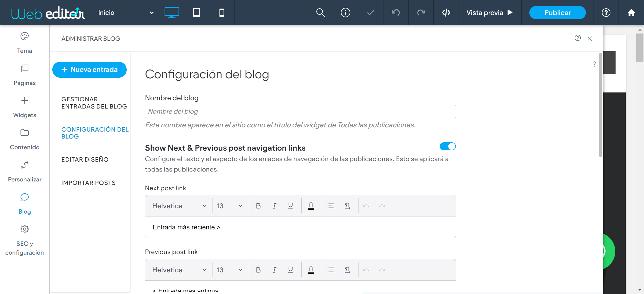Click the Web Editor logo
644x294 pixels.
(48, 13)
